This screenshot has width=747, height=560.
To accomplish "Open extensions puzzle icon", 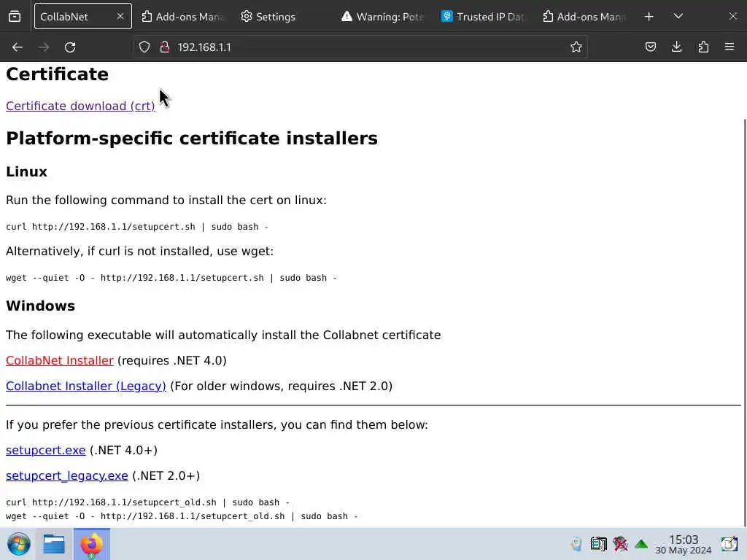I will 703,47.
